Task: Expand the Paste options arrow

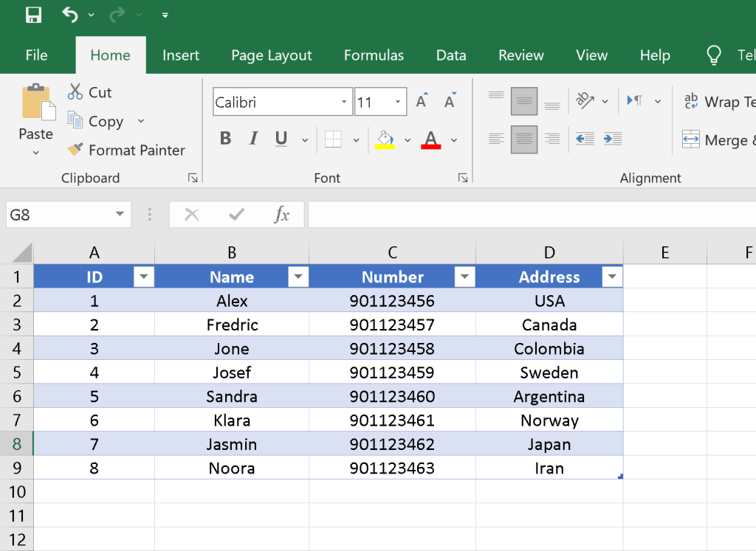Action: pyautogui.click(x=35, y=153)
